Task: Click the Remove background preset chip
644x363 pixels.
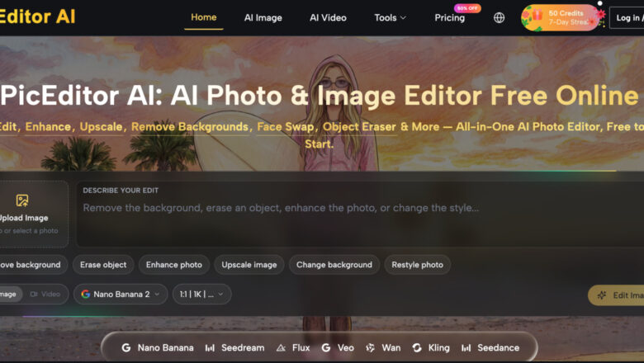Action: [x=32, y=265]
